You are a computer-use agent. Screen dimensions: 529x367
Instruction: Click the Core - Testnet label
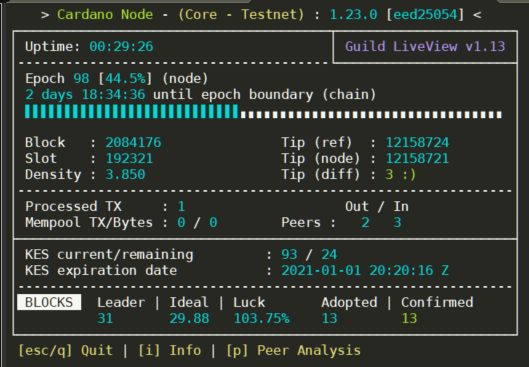point(241,15)
